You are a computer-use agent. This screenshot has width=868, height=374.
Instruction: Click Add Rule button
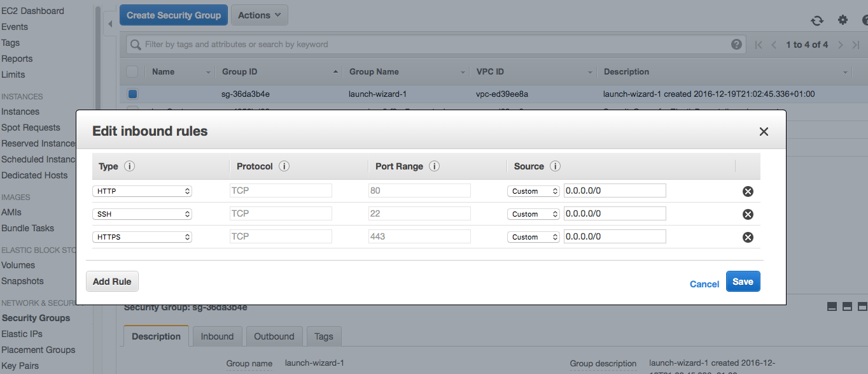(112, 282)
